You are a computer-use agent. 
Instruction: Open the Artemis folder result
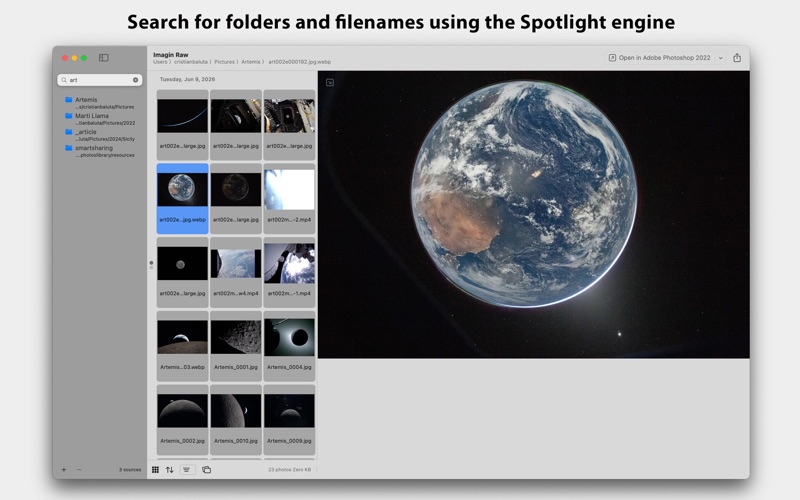tap(99, 103)
